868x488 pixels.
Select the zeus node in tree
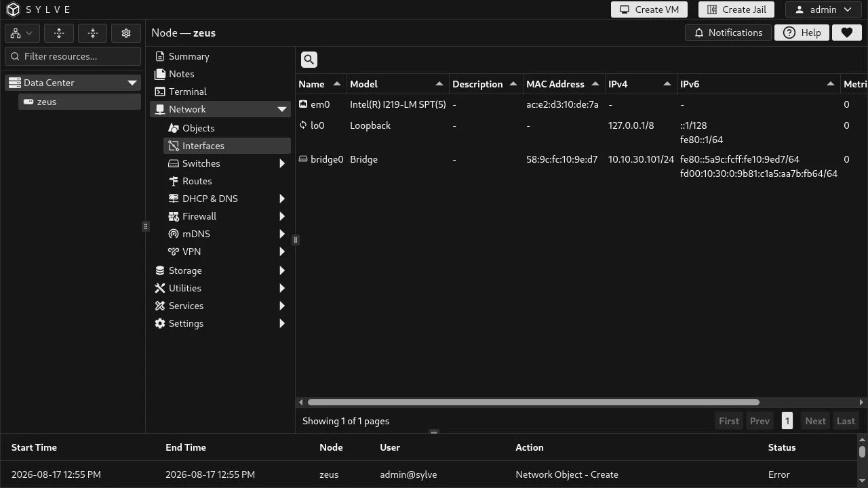point(80,102)
